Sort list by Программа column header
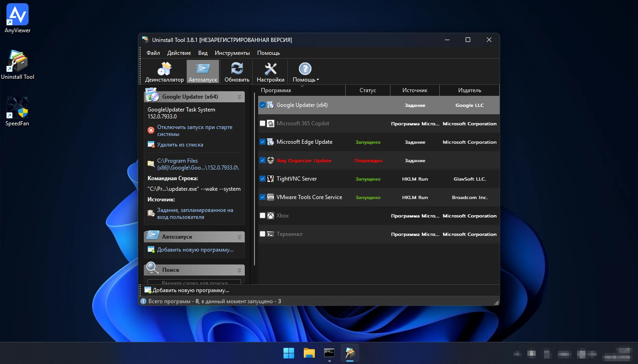The height and width of the screenshot is (364, 638). tap(301, 90)
